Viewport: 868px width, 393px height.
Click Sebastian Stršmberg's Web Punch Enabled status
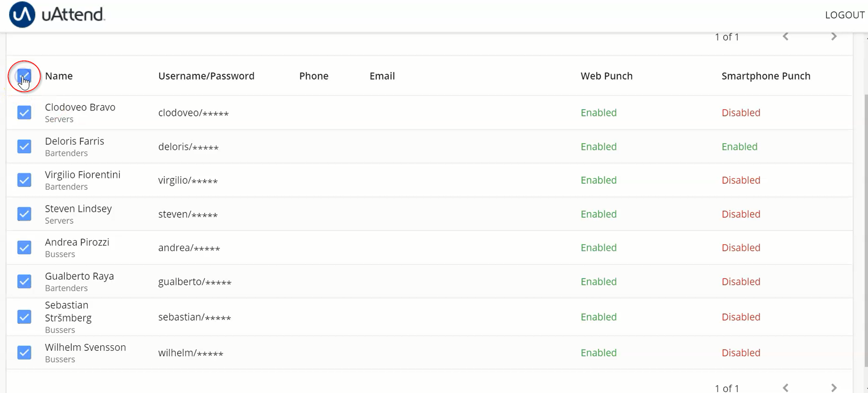coord(598,317)
